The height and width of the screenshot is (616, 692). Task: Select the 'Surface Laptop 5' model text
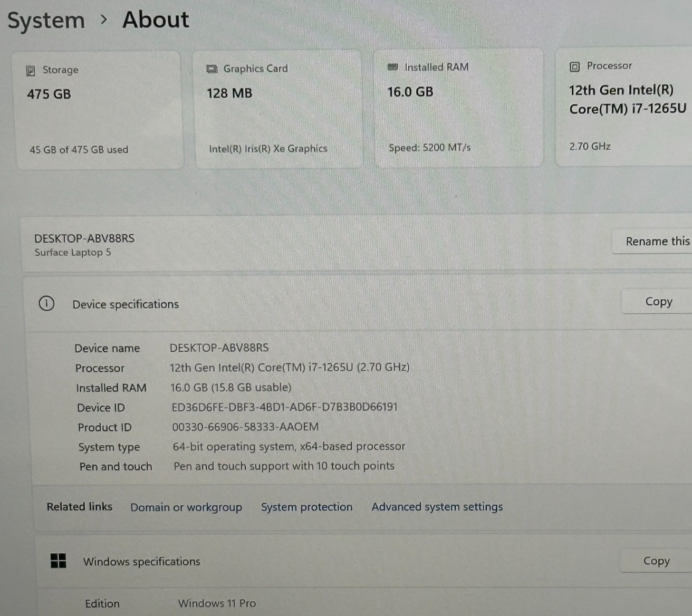pyautogui.click(x=73, y=252)
